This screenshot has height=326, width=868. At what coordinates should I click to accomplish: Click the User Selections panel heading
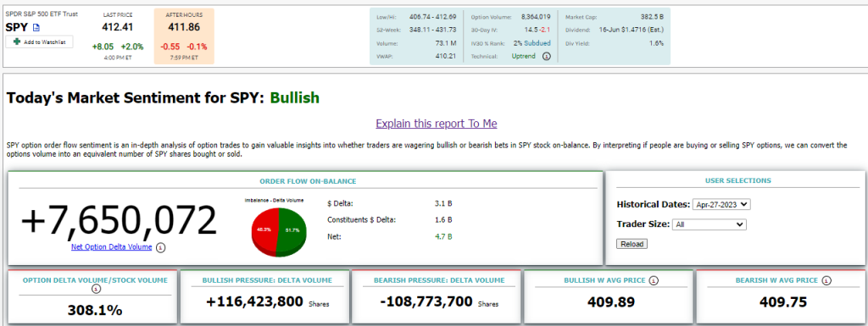[x=738, y=180]
